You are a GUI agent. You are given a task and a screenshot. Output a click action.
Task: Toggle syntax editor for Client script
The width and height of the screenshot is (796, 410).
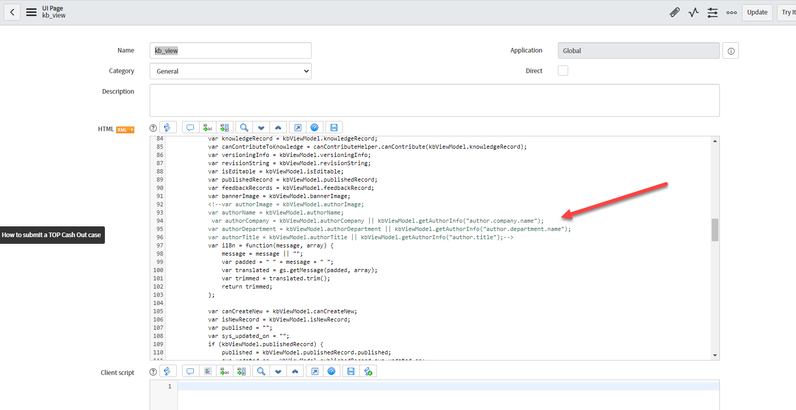pos(168,372)
